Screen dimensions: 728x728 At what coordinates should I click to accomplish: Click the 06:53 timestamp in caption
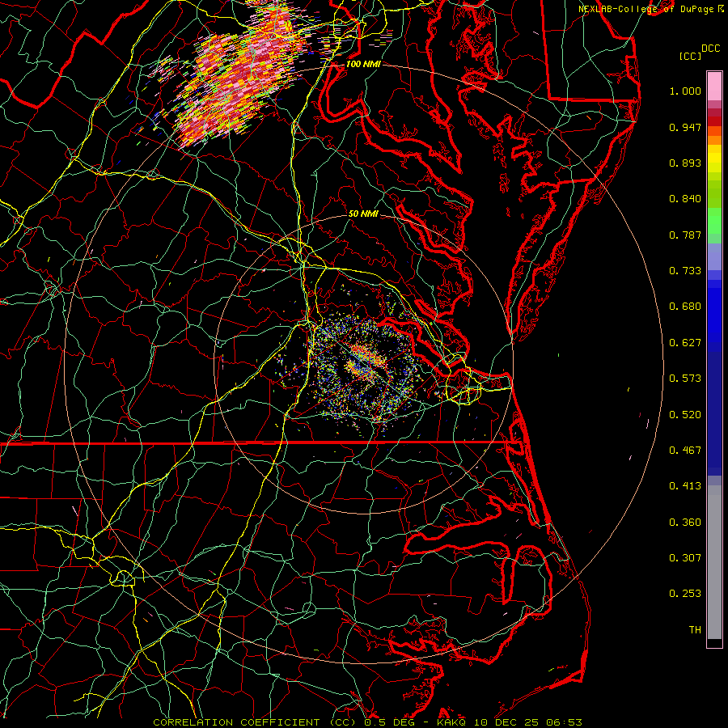(x=564, y=722)
